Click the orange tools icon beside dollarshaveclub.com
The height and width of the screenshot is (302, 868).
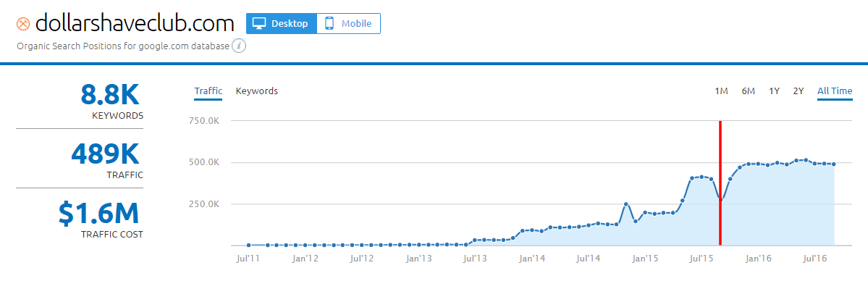23,25
